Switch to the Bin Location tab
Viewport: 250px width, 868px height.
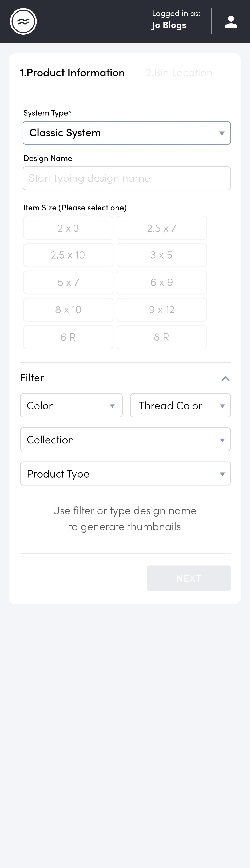(179, 73)
